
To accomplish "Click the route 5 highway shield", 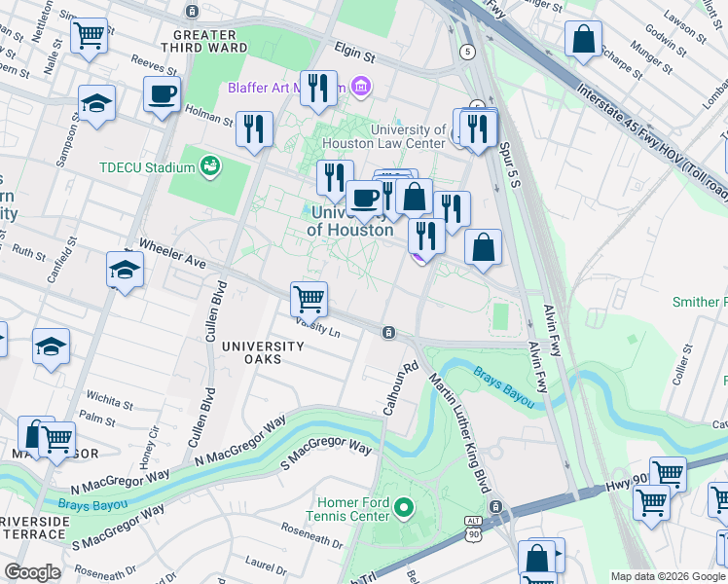I will pos(467,52).
